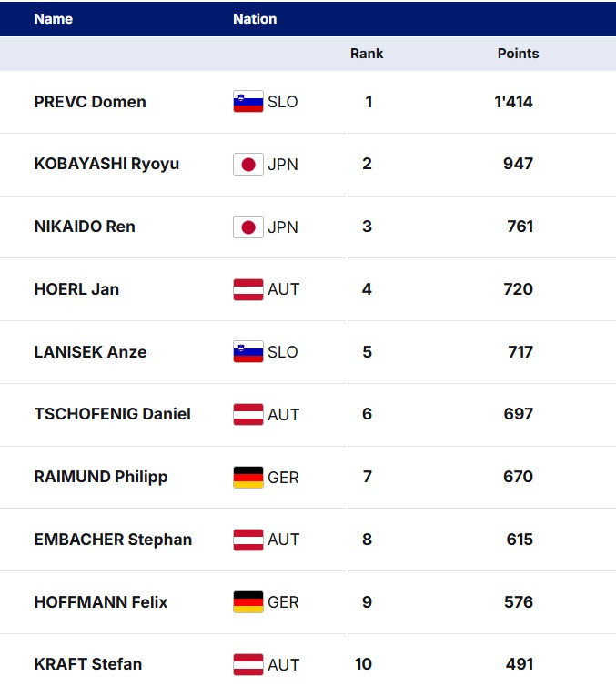Click the Austria flag beside KRAFT Stefan
The width and height of the screenshot is (616, 696).
(248, 664)
